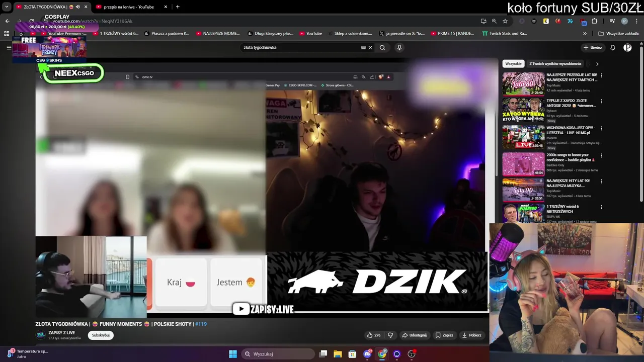Open the on-screen keyboard icon in search box
The width and height of the screenshot is (644, 362).
click(x=363, y=47)
